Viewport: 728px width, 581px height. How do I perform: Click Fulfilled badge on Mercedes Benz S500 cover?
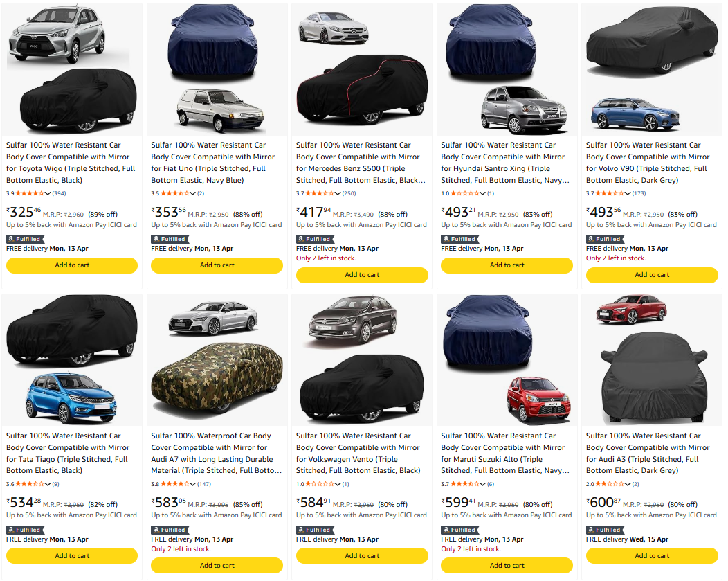tap(316, 239)
